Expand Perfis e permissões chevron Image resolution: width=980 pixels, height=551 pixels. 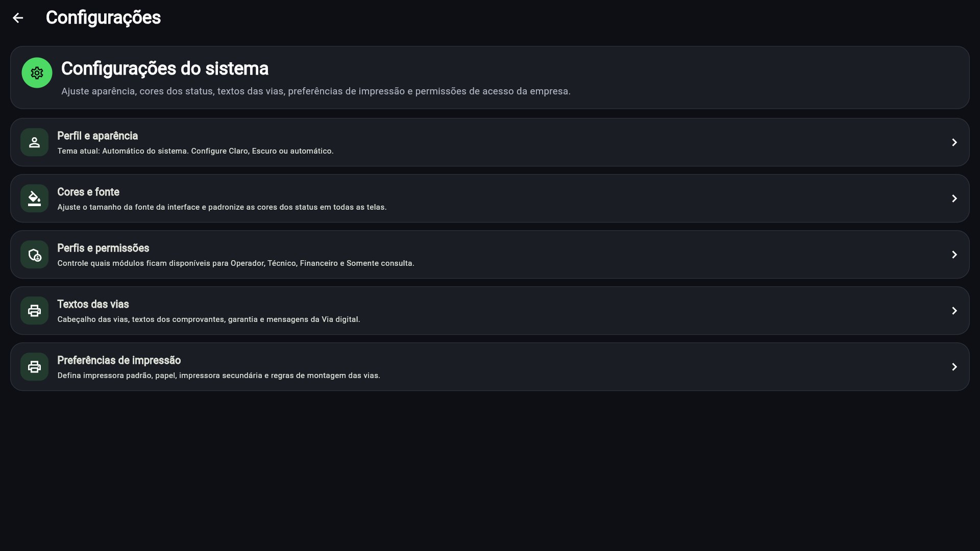tap(954, 255)
